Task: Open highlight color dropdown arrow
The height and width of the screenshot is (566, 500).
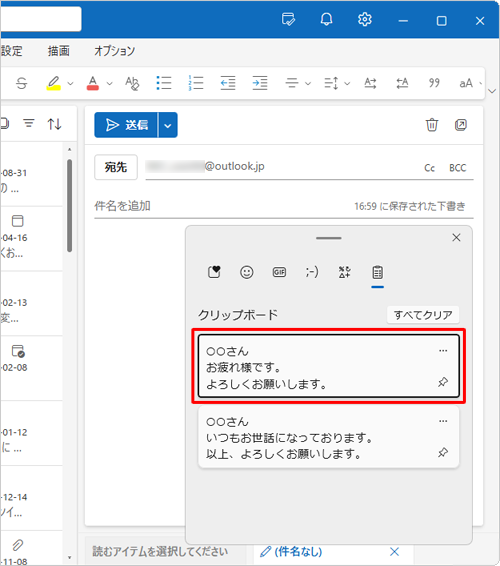Action: [x=70, y=84]
